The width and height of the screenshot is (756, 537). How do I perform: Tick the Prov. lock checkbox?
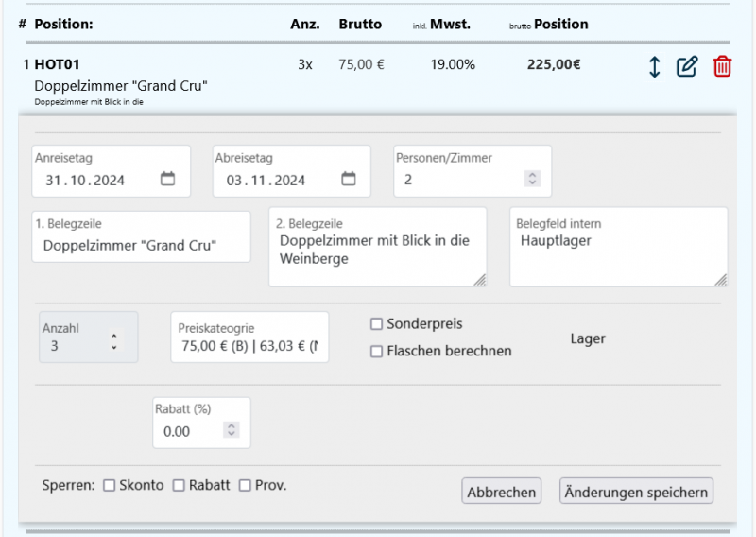[x=245, y=486]
